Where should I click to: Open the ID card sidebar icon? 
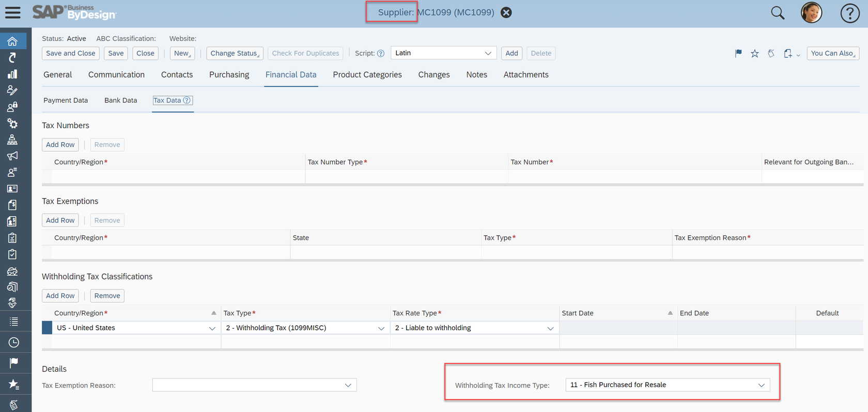tap(12, 189)
